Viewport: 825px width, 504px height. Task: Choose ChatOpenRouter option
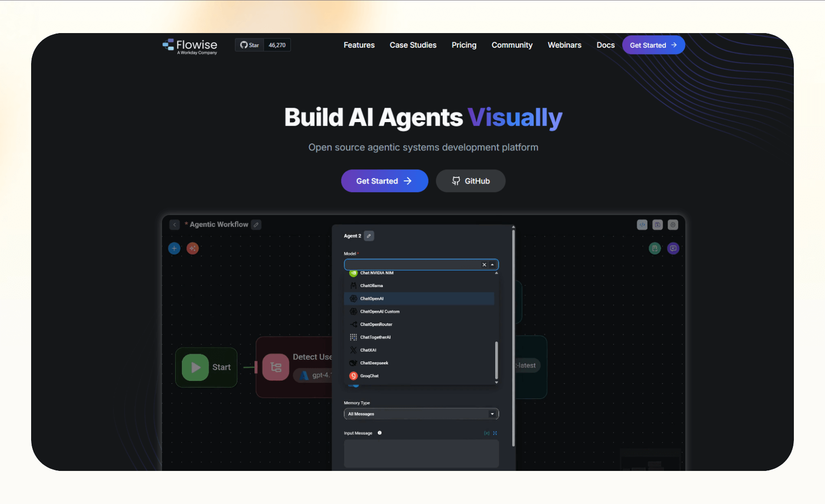pos(419,324)
